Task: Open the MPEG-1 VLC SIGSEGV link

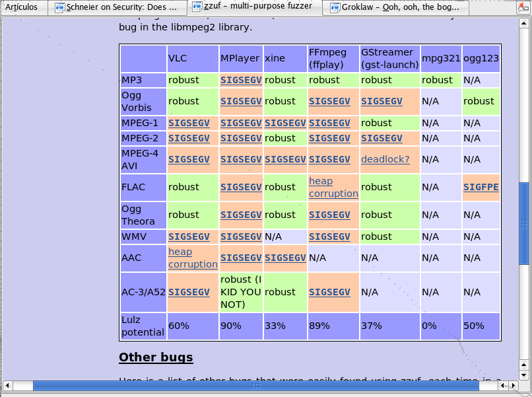Action: pyautogui.click(x=189, y=123)
